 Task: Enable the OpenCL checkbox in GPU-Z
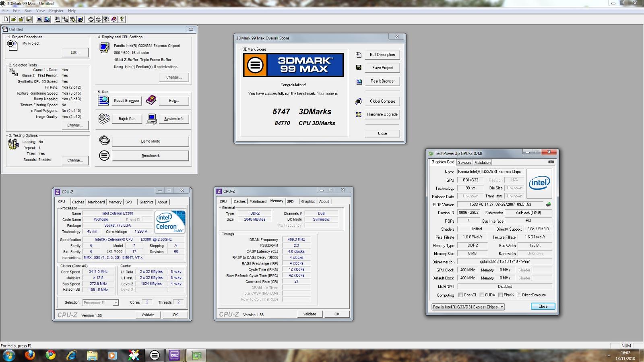pos(460,295)
